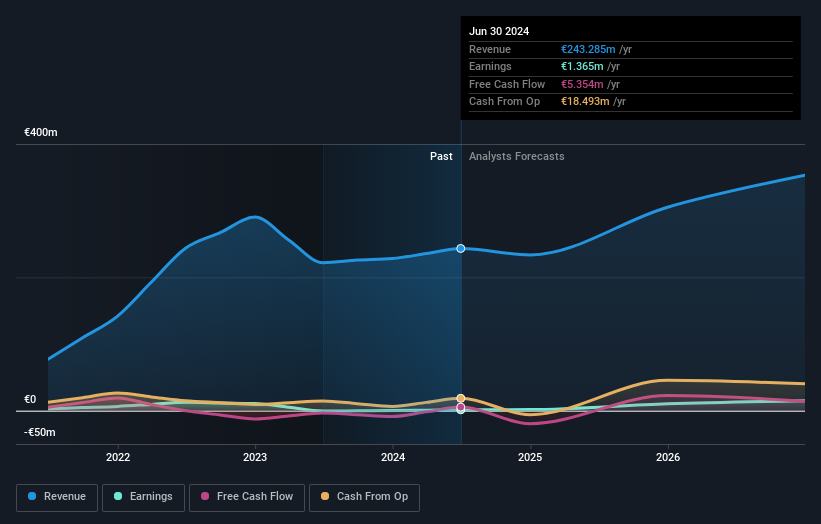The image size is (821, 524).
Task: Click the €400m y-axis label
Action: (x=41, y=132)
